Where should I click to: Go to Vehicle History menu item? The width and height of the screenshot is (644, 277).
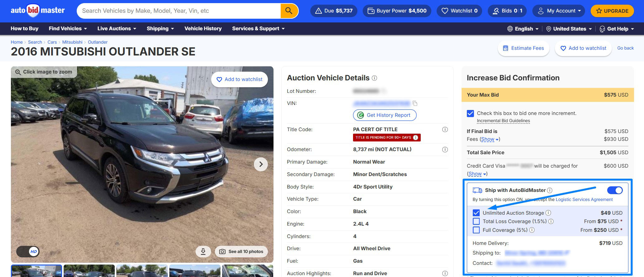pos(203,29)
